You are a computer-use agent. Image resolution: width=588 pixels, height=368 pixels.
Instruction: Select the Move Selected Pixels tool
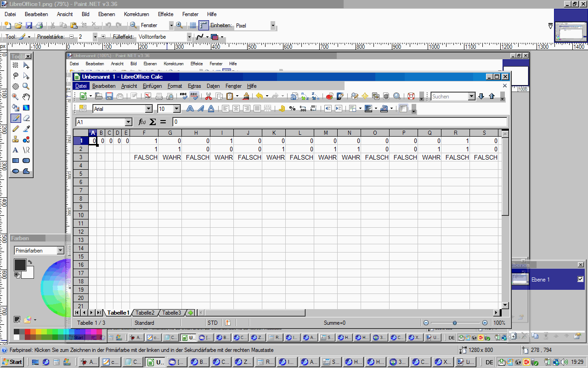(x=26, y=65)
